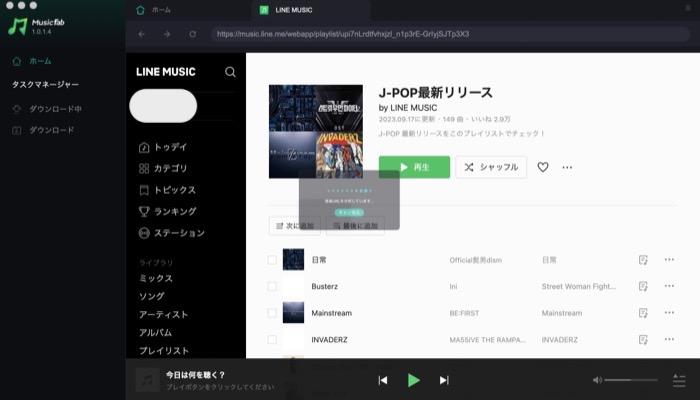Click by LINE MUSIC author link

[x=408, y=108]
